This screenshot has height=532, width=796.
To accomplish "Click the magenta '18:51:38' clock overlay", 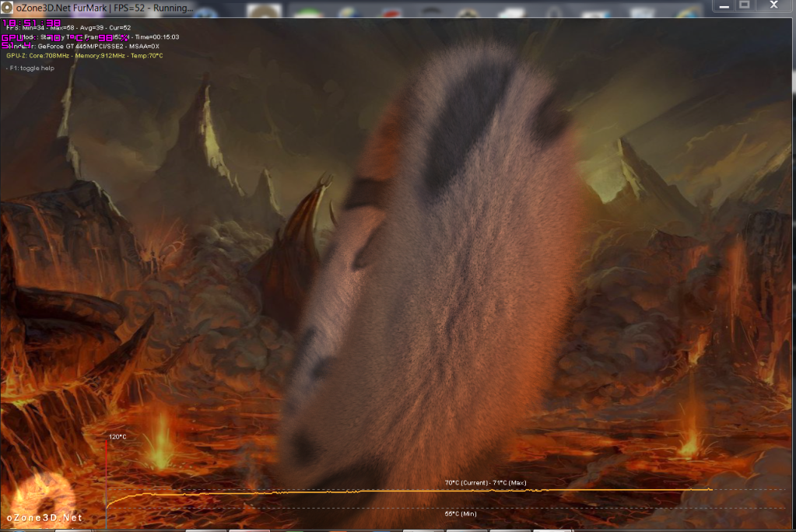I will click(31, 23).
